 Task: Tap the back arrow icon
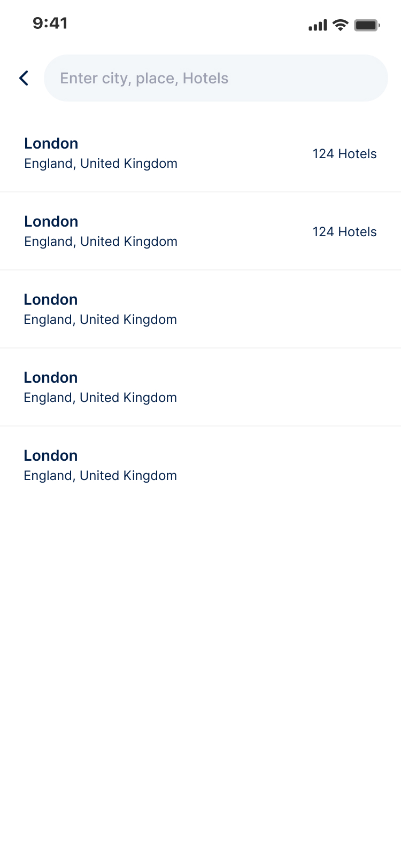pyautogui.click(x=24, y=78)
